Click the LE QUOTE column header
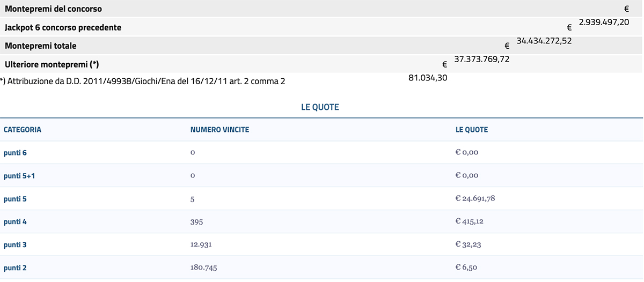Screen dimensions: 644x282 (472, 130)
